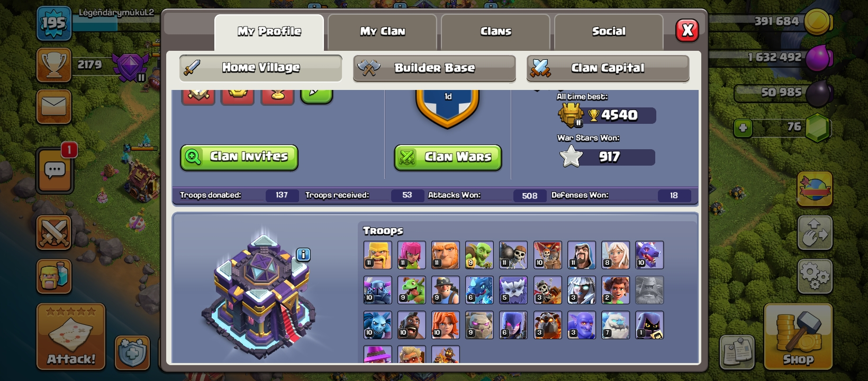Open the My Clan tab
Image resolution: width=868 pixels, height=381 pixels.
click(382, 32)
